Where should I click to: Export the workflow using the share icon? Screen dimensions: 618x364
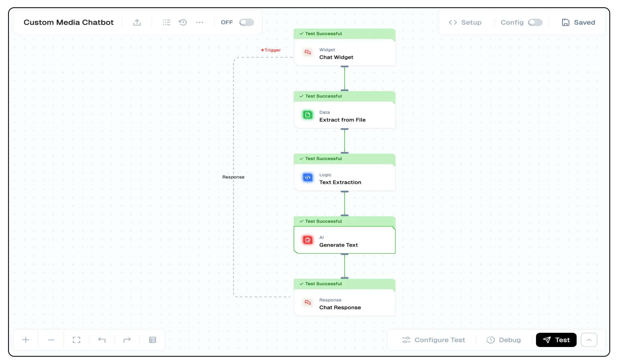[137, 22]
